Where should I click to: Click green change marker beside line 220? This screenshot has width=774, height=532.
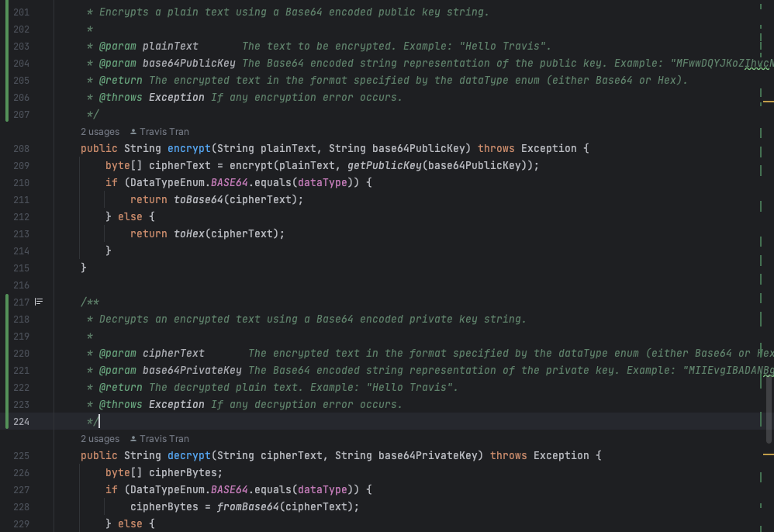tap(7, 353)
